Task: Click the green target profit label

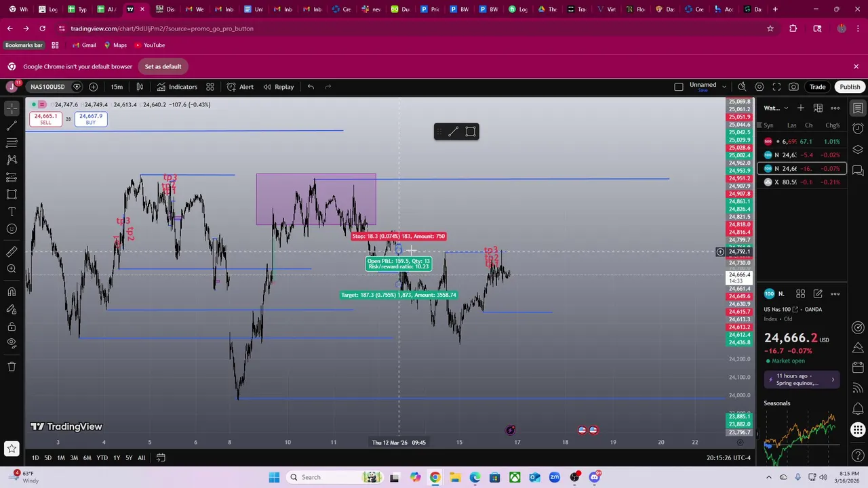Action: point(399,295)
